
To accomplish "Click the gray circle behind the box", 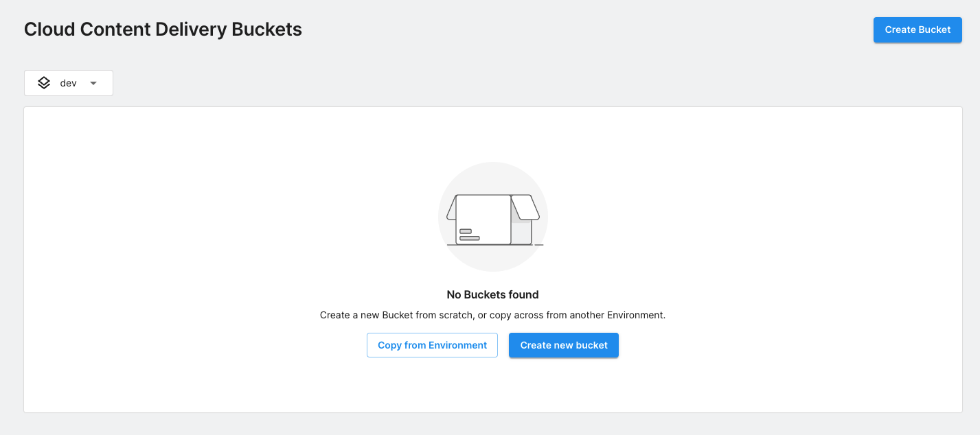I will click(x=493, y=175).
